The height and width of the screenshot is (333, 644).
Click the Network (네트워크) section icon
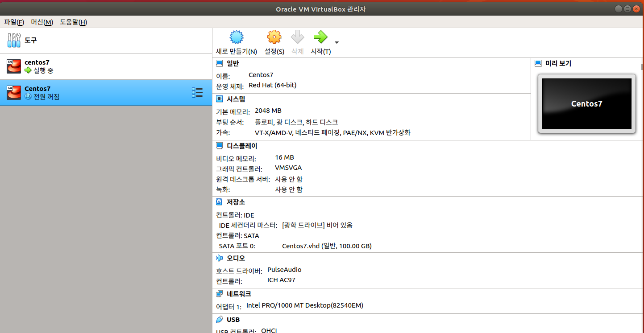point(220,294)
